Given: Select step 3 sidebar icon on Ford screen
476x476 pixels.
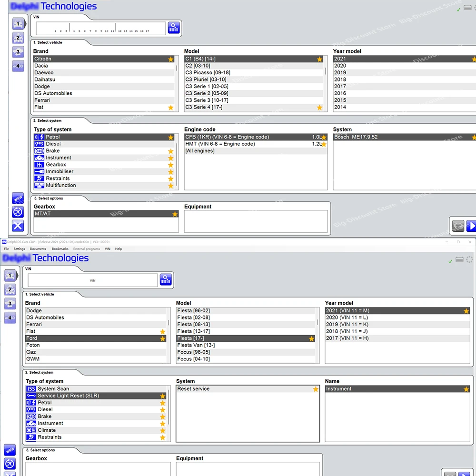Looking at the screenshot, I should tap(10, 304).
